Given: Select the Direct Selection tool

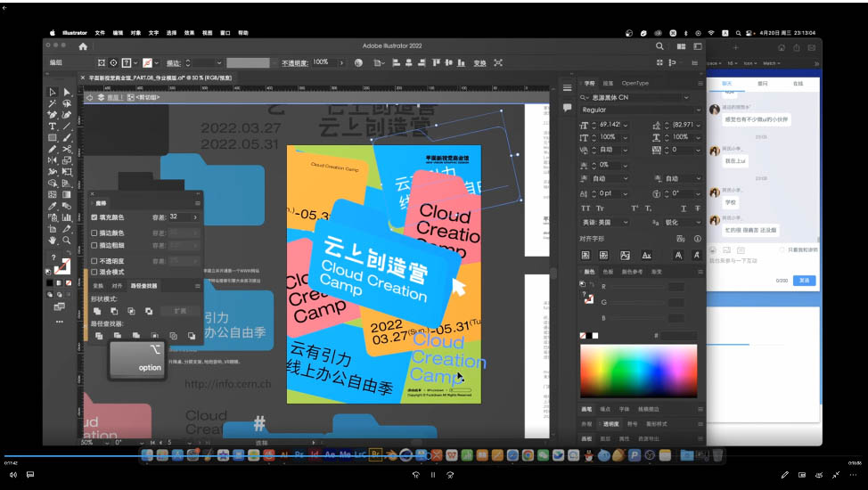Looking at the screenshot, I should click(67, 92).
